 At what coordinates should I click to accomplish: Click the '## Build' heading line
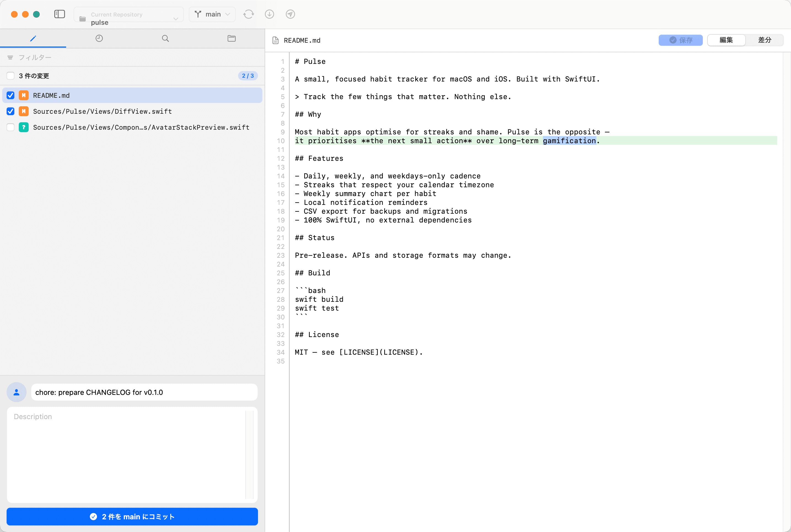pos(312,273)
